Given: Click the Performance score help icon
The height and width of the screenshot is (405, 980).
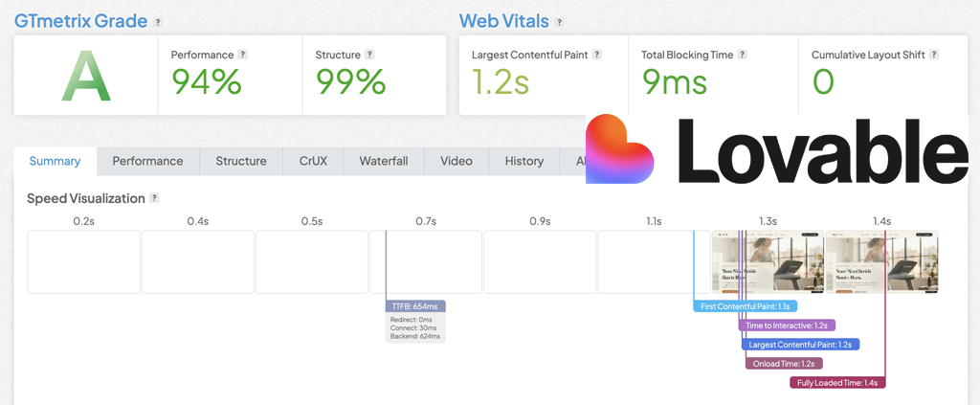Looking at the screenshot, I should click(x=243, y=55).
